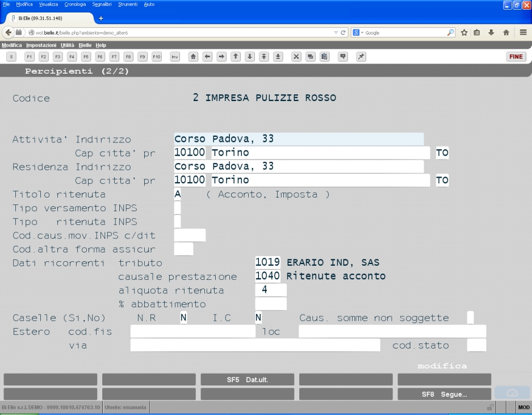Click the comment bubble toolbar icon
Viewport: 532px width, 415px height.
coord(343,57)
